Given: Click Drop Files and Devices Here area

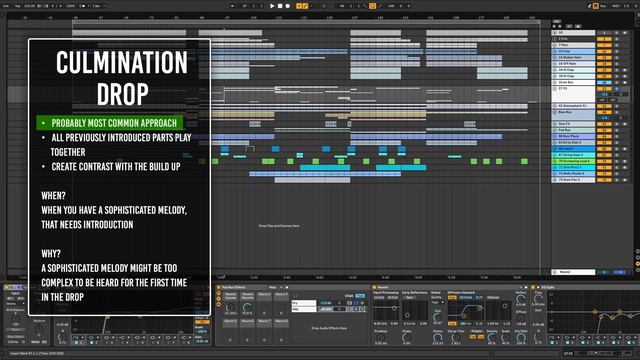Looking at the screenshot, I should click(x=279, y=226).
